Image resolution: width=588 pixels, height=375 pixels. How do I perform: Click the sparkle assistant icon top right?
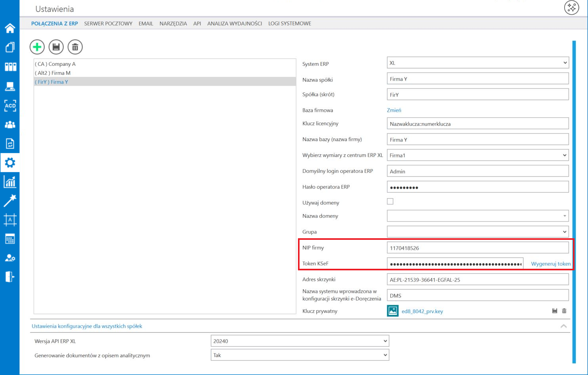(x=571, y=8)
